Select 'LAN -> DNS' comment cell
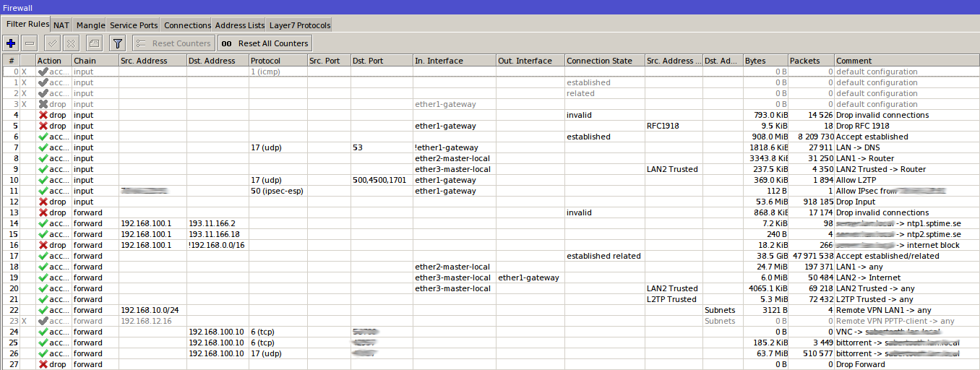Viewport: 980px width, 370px height. click(906, 147)
